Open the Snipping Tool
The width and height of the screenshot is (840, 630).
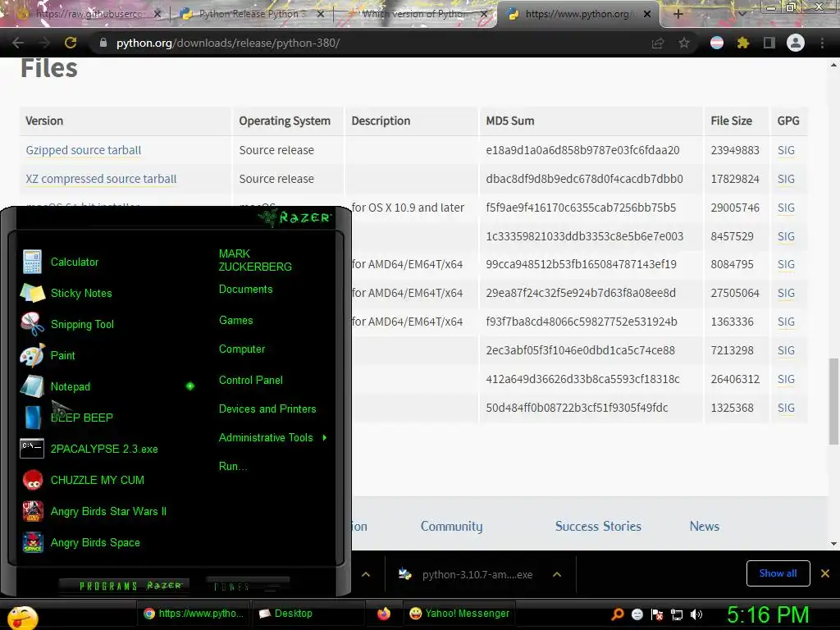(67, 324)
